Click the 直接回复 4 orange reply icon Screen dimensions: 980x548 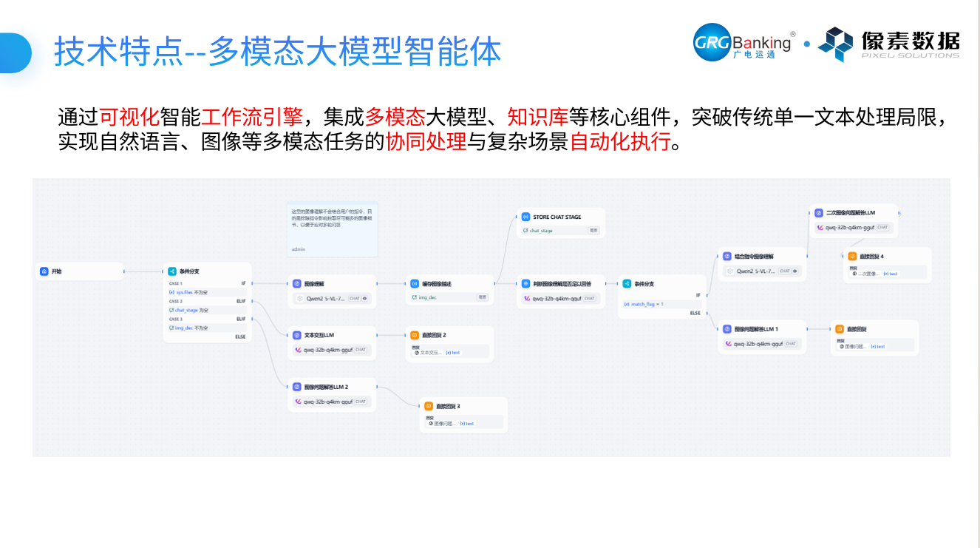852,257
